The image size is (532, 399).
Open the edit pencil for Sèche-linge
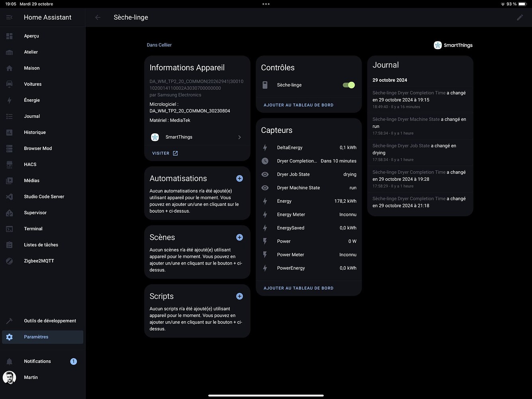click(520, 17)
